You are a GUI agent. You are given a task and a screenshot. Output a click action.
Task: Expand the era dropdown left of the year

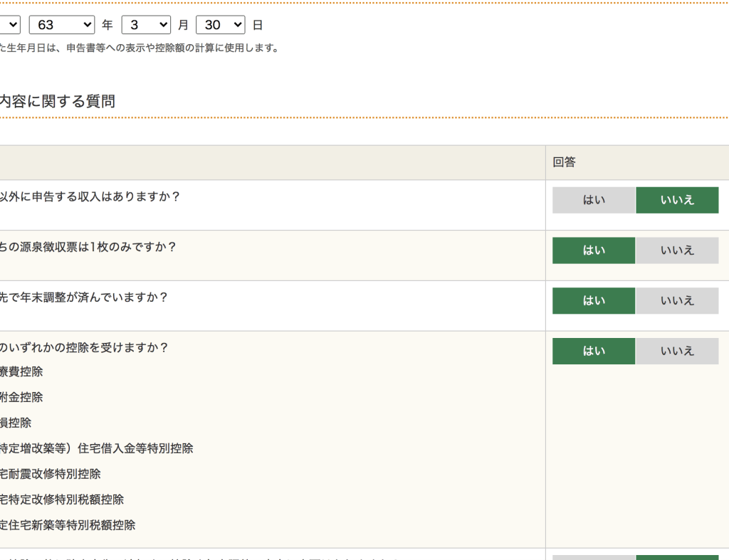pos(10,25)
